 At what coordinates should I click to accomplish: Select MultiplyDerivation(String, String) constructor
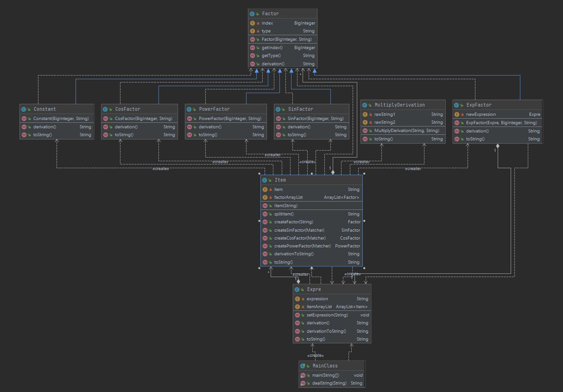coord(403,131)
